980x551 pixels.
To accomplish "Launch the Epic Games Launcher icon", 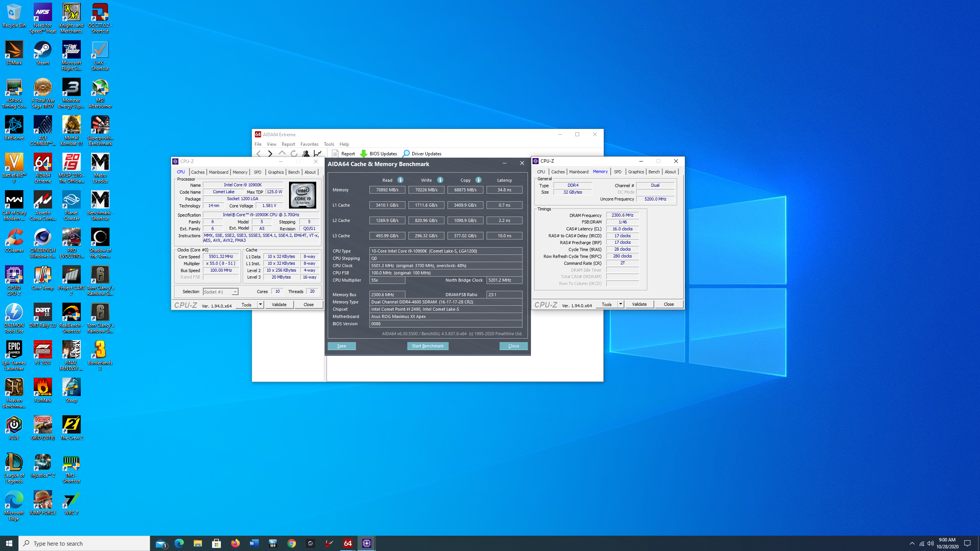I will [x=14, y=356].
